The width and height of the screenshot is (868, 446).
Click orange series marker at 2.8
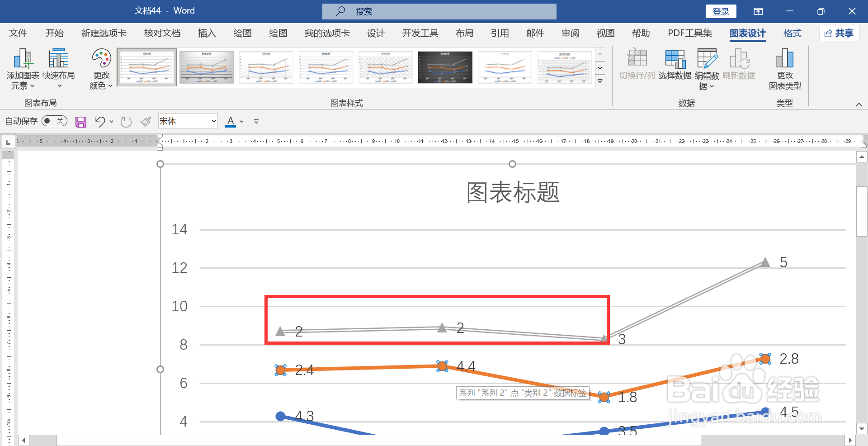click(x=765, y=359)
